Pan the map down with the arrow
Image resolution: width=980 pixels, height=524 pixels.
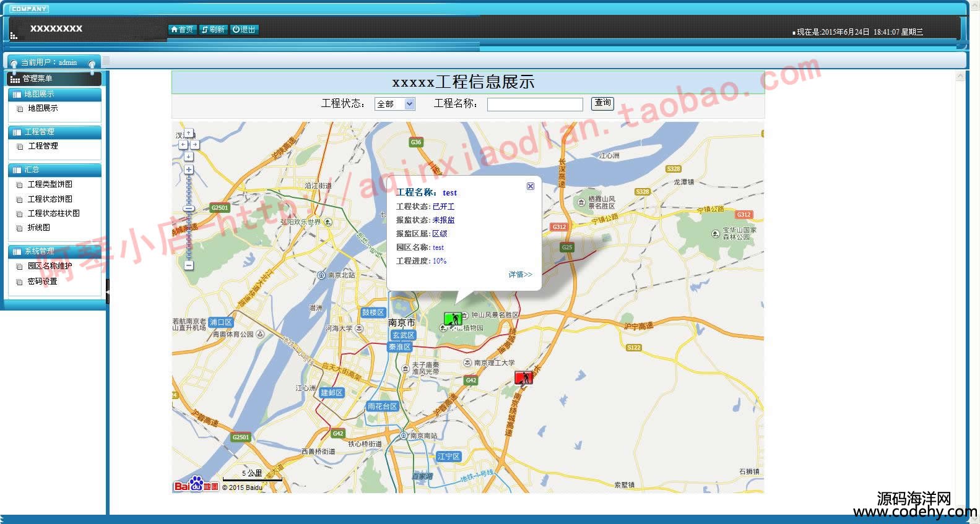point(189,156)
